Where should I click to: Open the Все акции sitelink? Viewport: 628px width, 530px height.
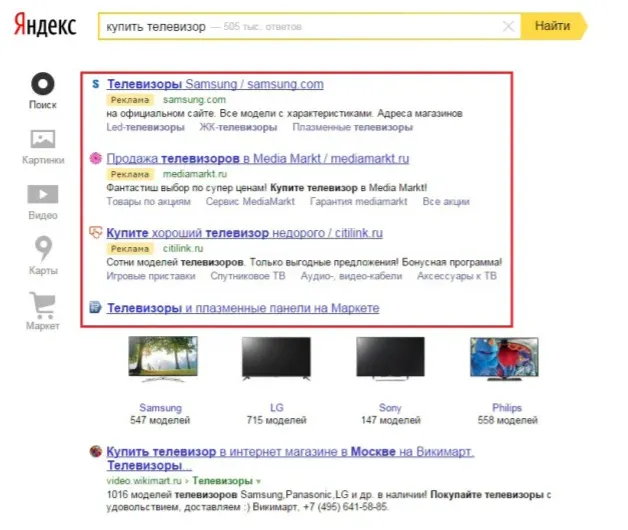point(446,202)
